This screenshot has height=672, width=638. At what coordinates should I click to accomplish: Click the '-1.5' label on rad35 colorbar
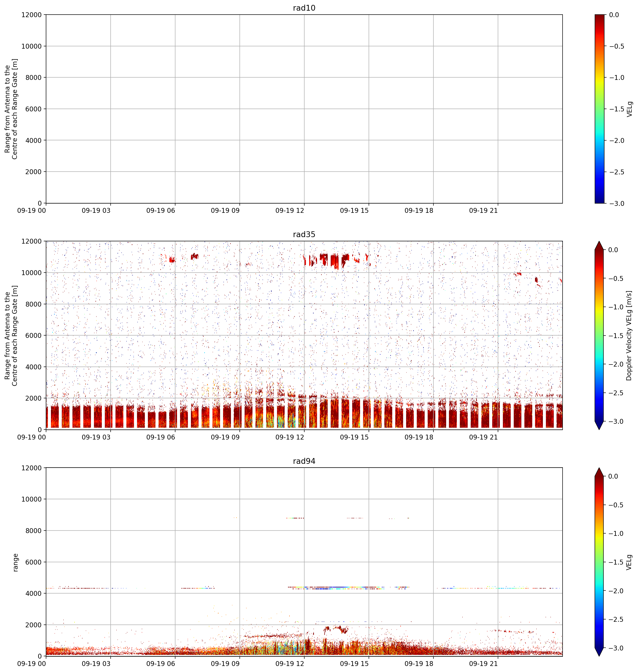click(616, 336)
